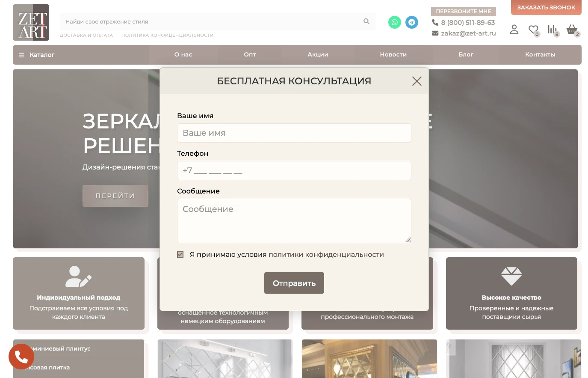588x378 pixels.
Task: Open the shopping basket icon
Action: pyautogui.click(x=571, y=30)
